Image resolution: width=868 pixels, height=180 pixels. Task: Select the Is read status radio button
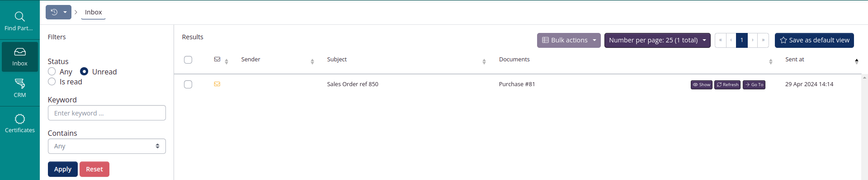pos(52,81)
